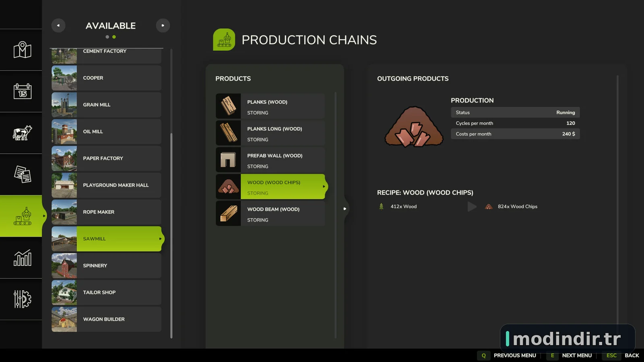This screenshot has height=362, width=644.
Task: Click the ESC Back button
Action: coord(621,356)
